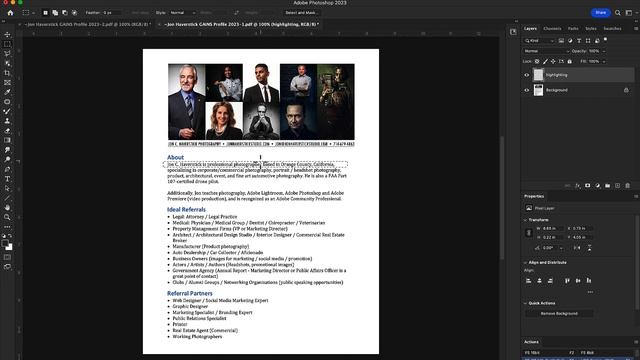Align left edges in Properties panel
This screenshot has height=360, width=640.
(x=529, y=280)
